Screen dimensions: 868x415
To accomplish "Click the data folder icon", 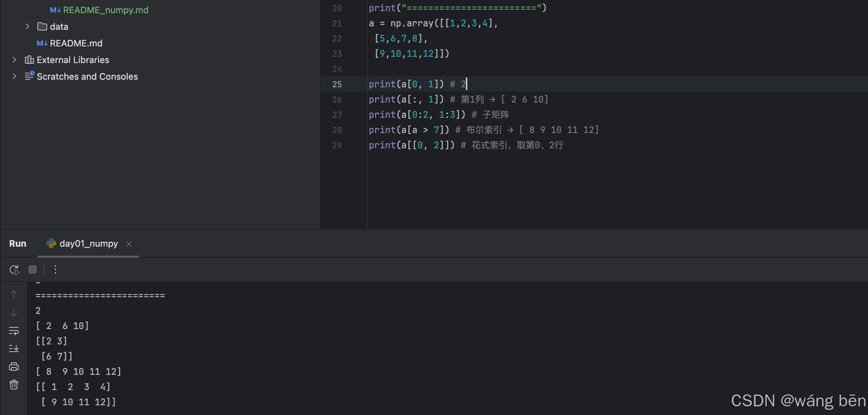I will tap(42, 27).
